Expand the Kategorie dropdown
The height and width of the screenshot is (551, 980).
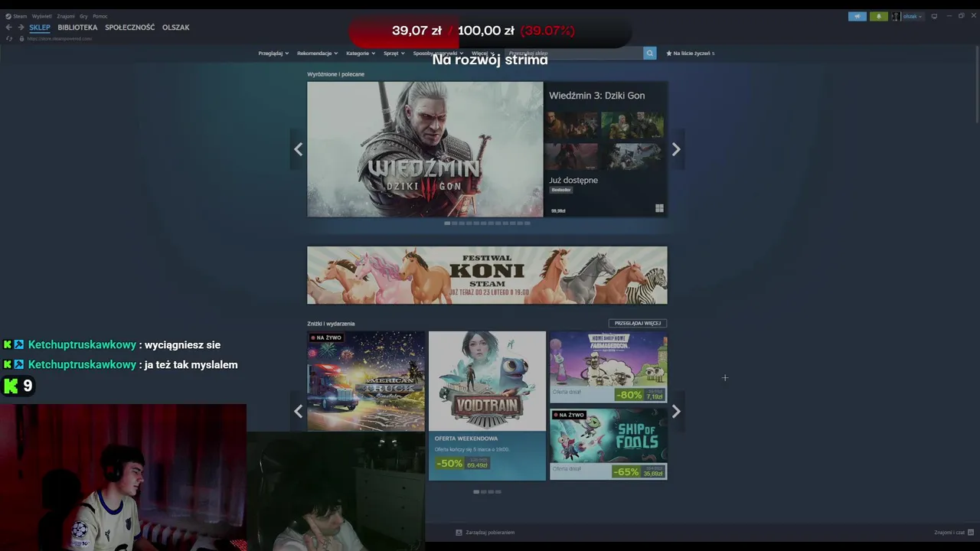point(361,53)
